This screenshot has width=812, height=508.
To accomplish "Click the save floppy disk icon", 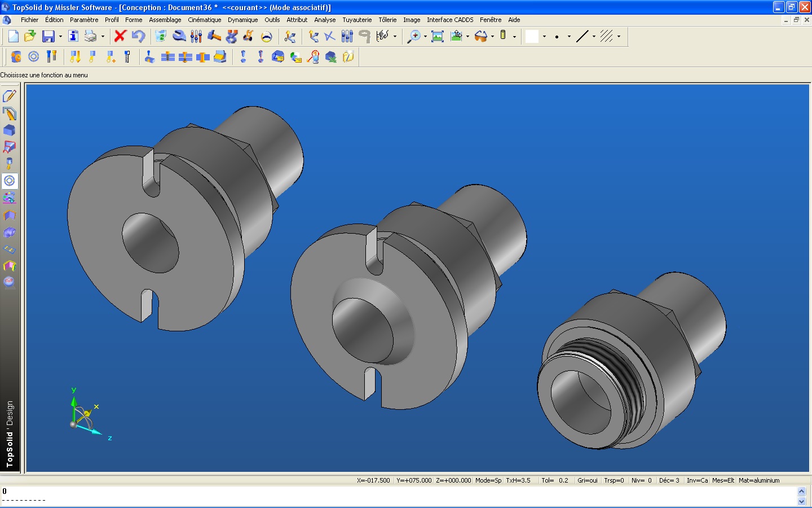I will [48, 37].
